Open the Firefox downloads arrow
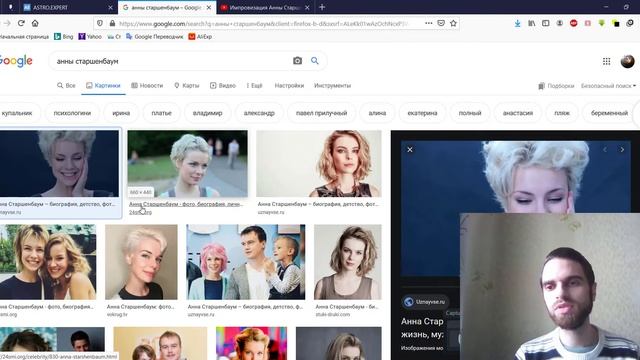The width and height of the screenshot is (640, 360). 518,24
